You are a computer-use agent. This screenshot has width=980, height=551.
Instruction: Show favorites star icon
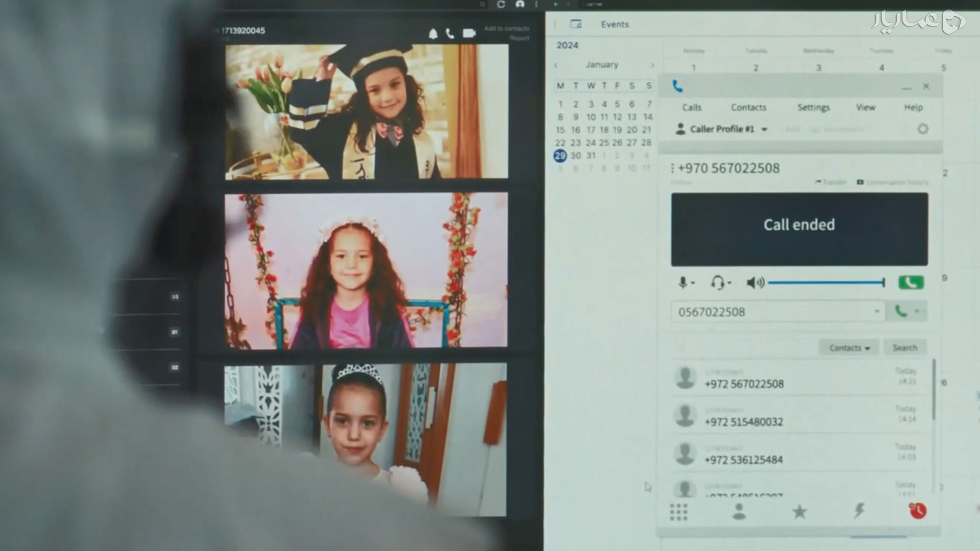799,511
